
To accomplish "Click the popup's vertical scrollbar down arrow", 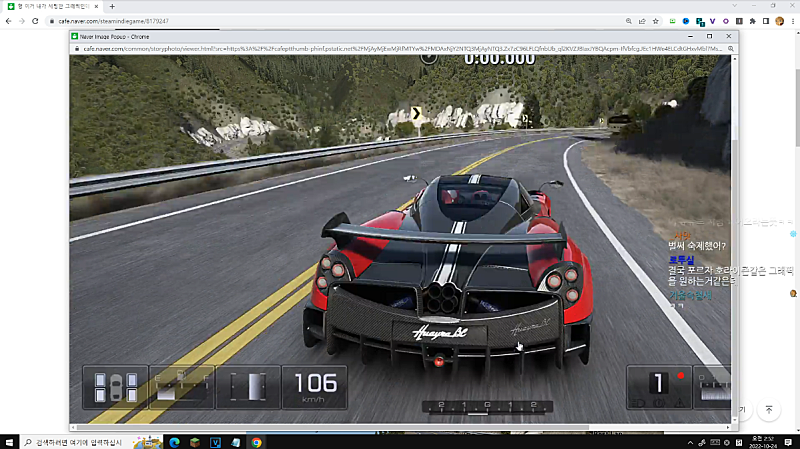I will coord(736,420).
